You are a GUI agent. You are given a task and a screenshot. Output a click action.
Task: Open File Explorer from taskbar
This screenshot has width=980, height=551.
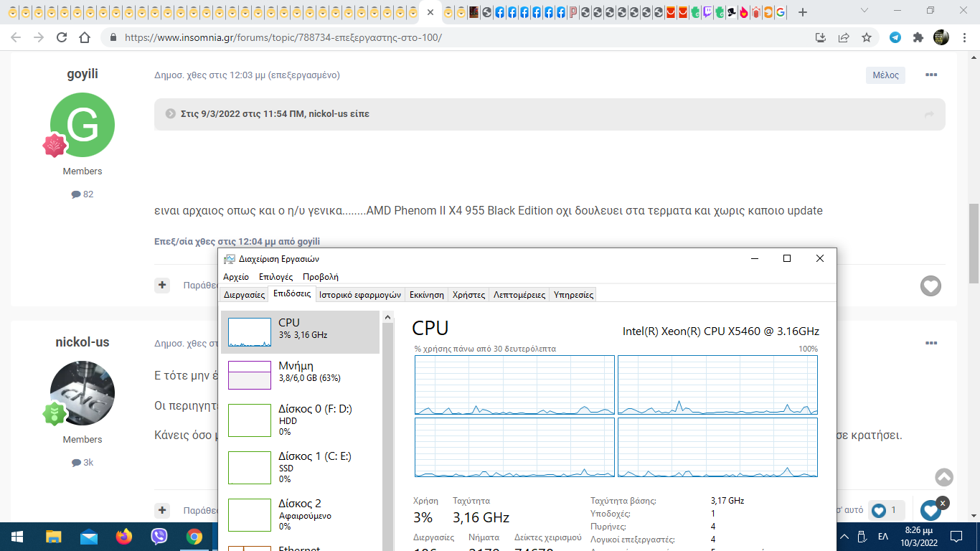[53, 537]
